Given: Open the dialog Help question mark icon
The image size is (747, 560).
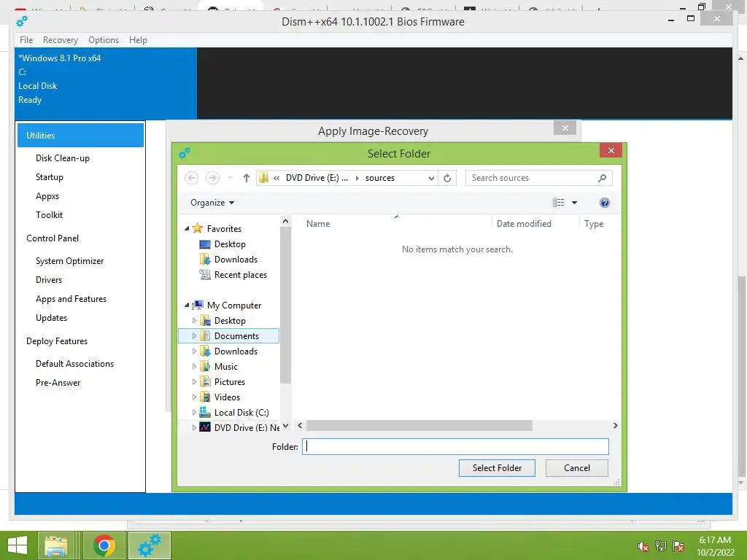Looking at the screenshot, I should 605,203.
